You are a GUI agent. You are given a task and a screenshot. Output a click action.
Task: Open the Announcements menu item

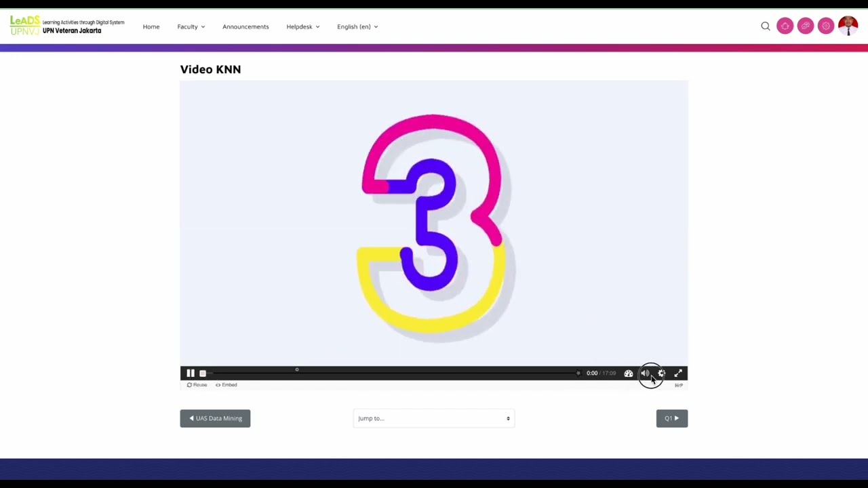[245, 26]
